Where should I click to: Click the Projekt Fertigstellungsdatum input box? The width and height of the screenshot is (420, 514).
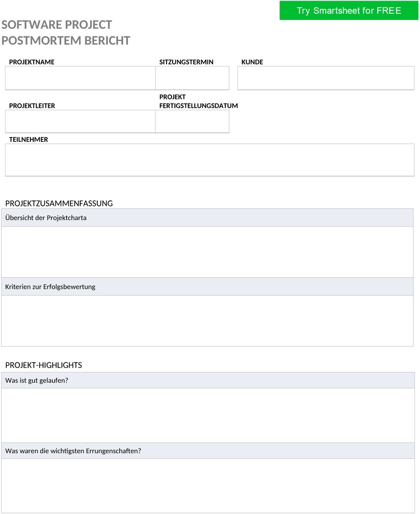(193, 122)
